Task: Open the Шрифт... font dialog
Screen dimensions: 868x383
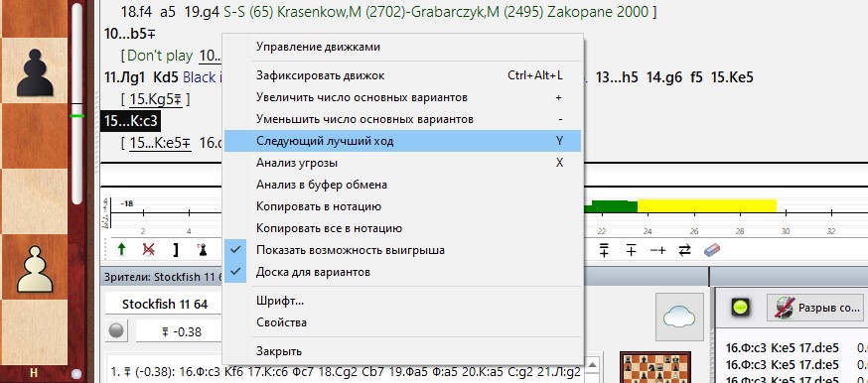Action: click(402, 302)
